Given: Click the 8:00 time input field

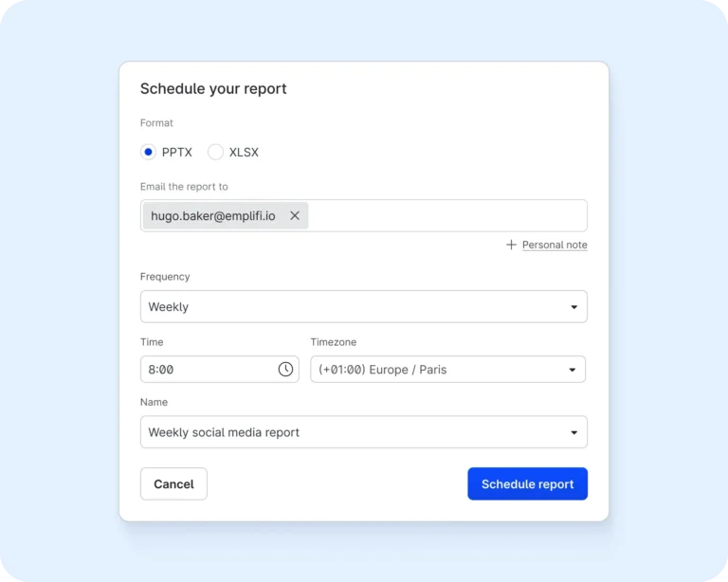Looking at the screenshot, I should click(x=204, y=370).
